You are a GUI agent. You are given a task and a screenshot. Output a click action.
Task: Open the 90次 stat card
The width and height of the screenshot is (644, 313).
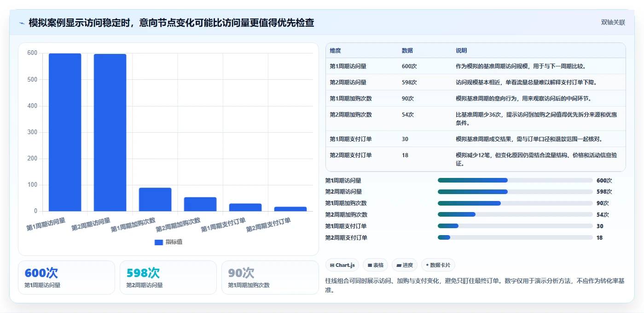(x=270, y=278)
